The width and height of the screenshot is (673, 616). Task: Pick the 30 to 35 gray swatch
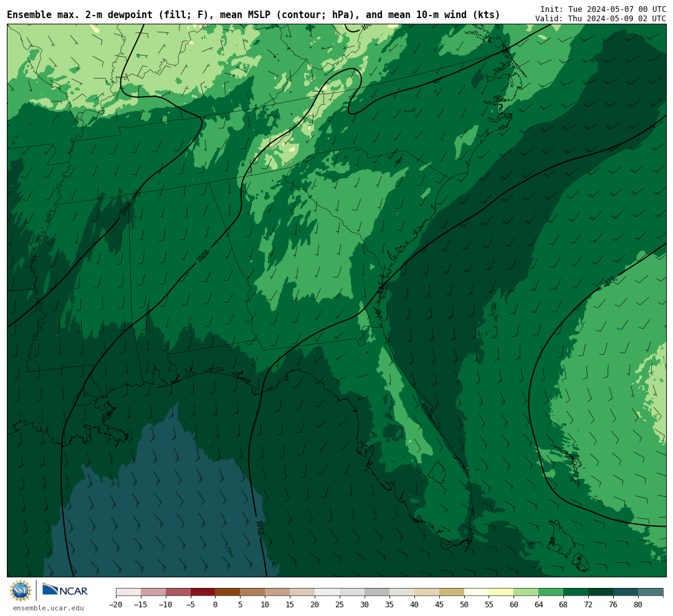pos(377,592)
